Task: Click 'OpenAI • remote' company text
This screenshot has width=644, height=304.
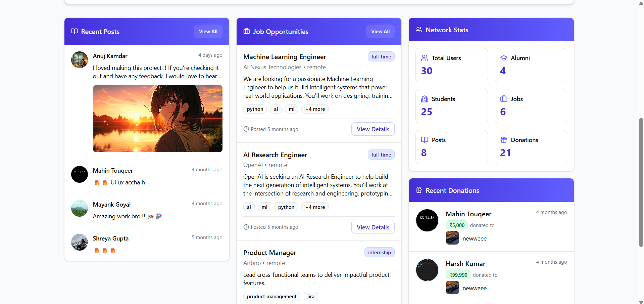Action: [265, 165]
